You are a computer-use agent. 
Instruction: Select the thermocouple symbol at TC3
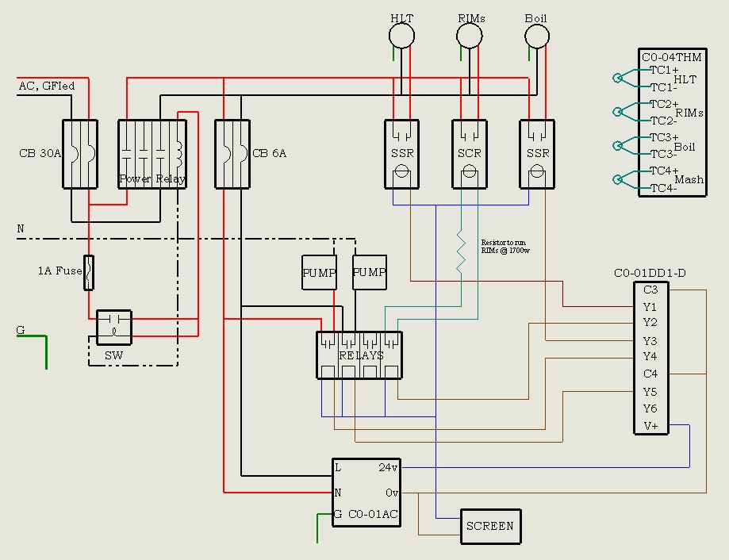618,145
